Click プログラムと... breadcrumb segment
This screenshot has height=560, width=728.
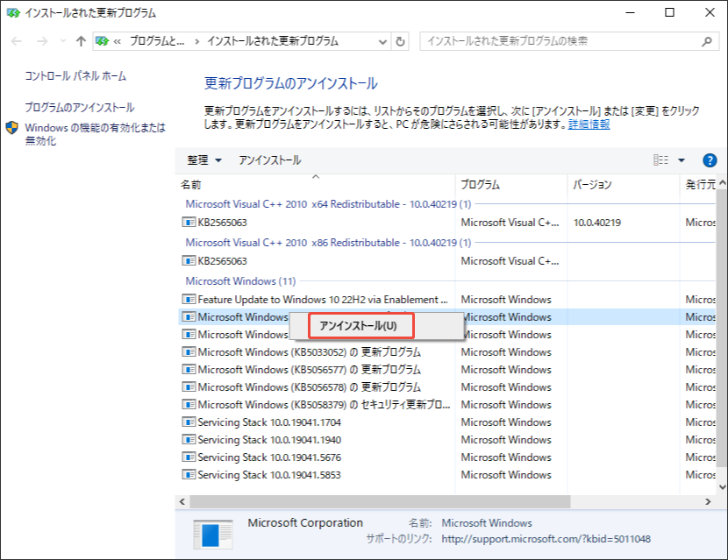click(x=157, y=41)
